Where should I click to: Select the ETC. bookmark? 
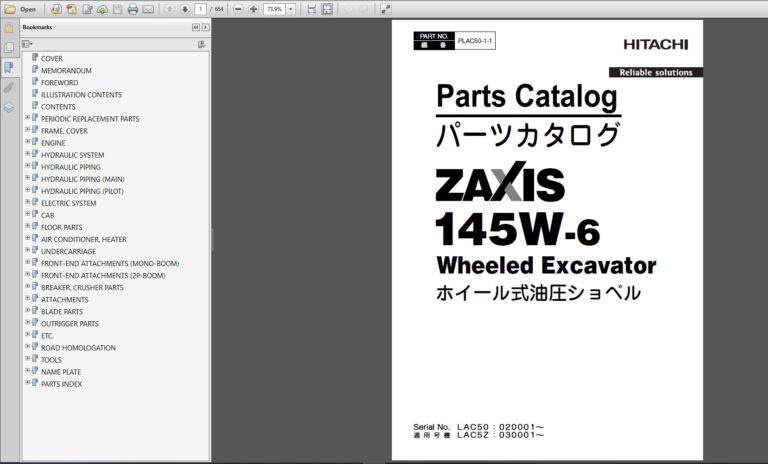pyautogui.click(x=48, y=336)
